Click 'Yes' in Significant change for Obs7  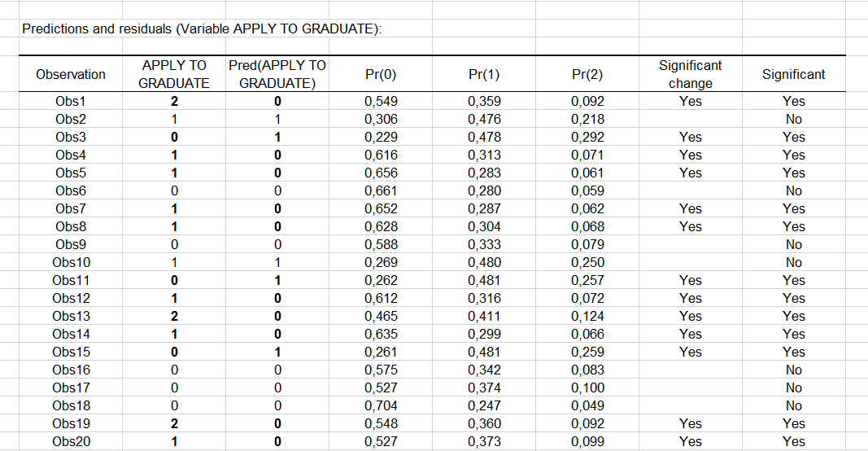pyautogui.click(x=690, y=209)
